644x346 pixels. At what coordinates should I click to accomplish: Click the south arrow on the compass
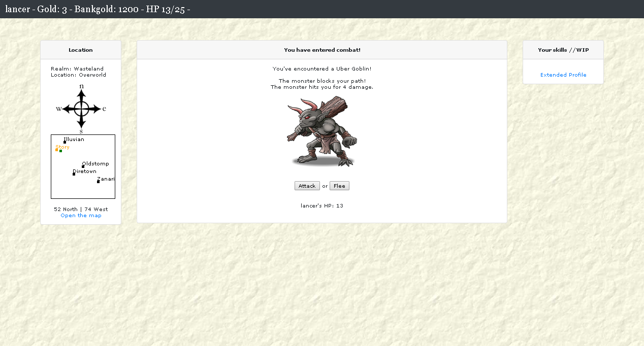point(81,123)
